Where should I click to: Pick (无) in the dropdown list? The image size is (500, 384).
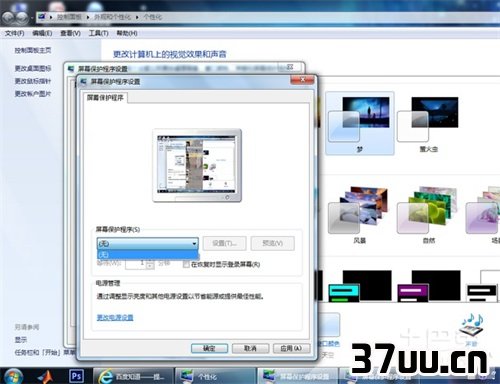click(147, 255)
